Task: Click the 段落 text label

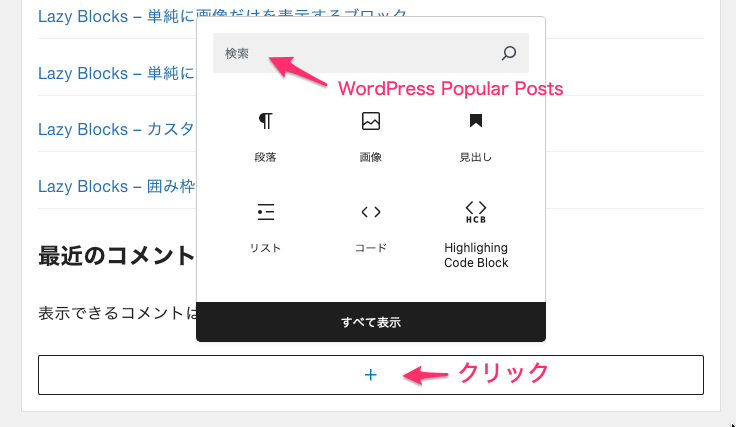Action: 265,158
